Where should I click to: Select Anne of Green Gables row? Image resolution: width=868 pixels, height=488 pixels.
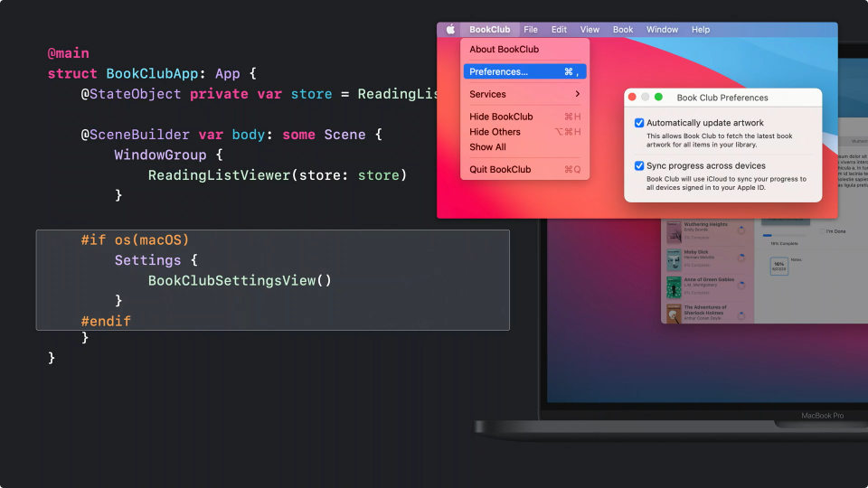point(707,286)
